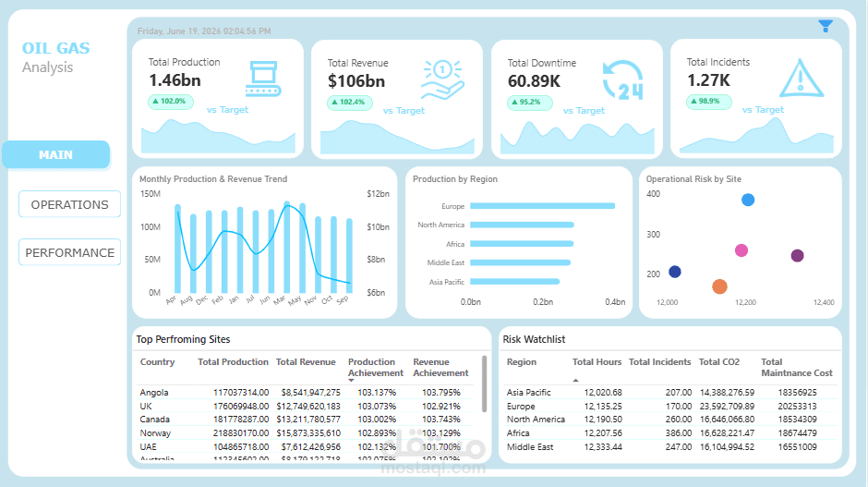Click the Mar column in trend chart
Screen dimensions: 868x487
tap(287, 247)
